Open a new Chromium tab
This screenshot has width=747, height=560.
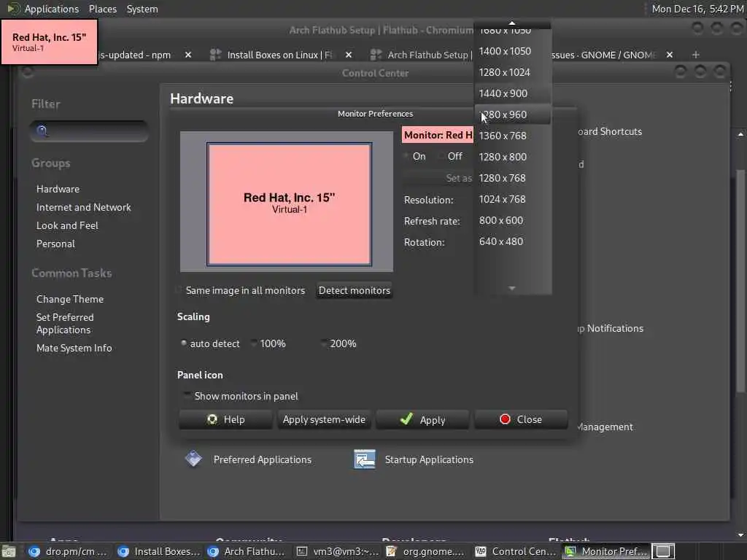pos(695,55)
